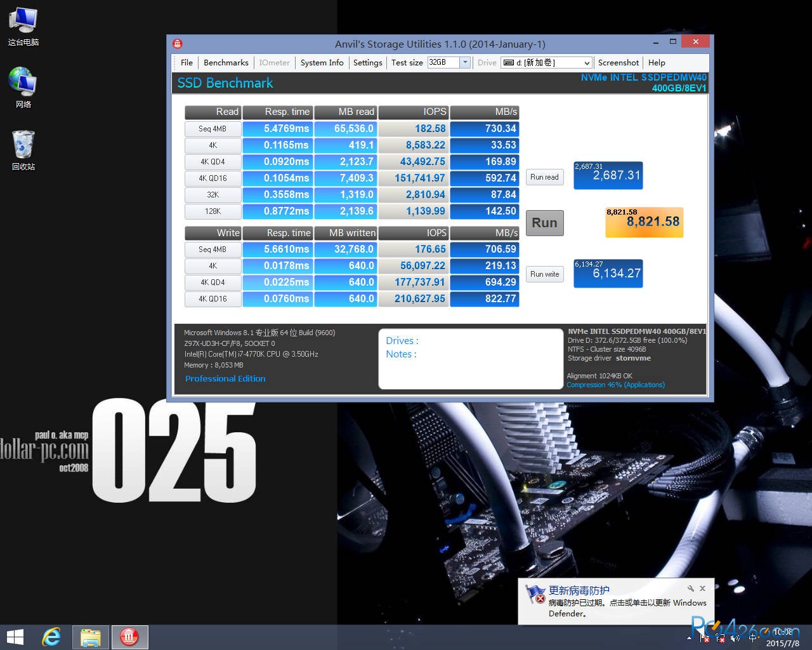Click the 822.77 MB/s write value
Screen dimensions: 812x650
click(485, 299)
